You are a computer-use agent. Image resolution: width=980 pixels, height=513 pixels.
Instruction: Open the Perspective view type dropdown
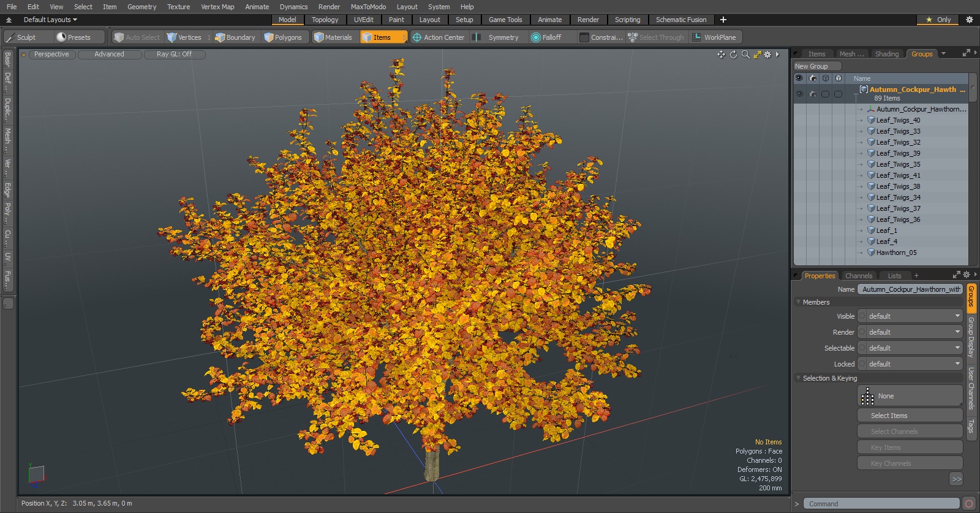click(51, 55)
